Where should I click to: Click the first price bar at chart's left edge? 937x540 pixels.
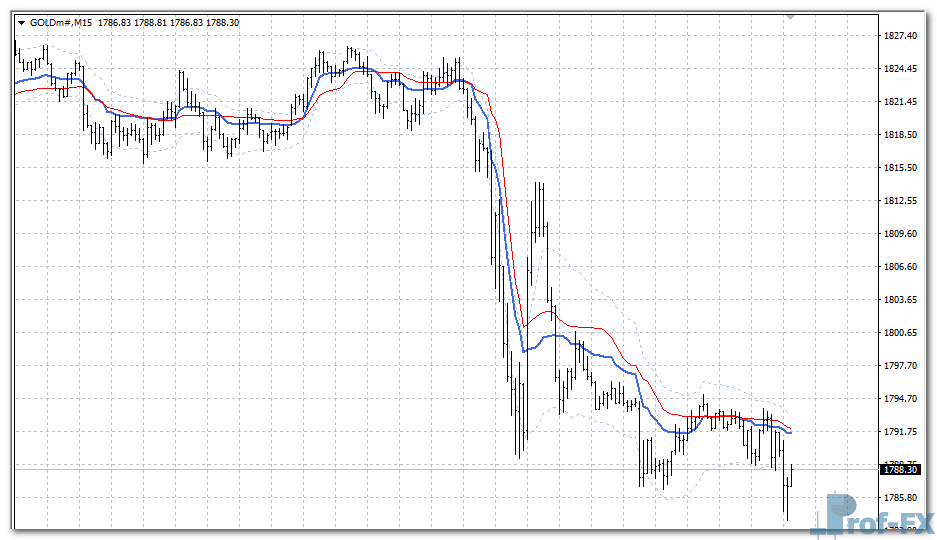coord(16,55)
